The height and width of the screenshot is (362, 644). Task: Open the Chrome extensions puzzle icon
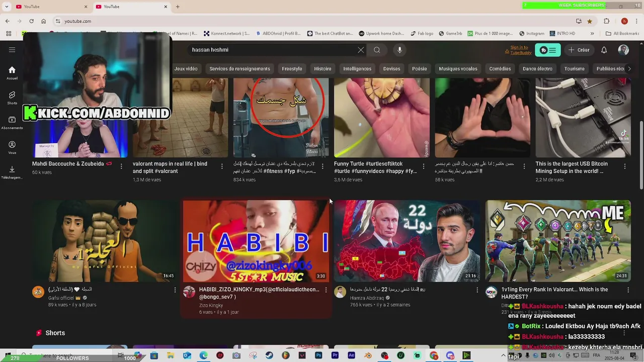[606, 21]
